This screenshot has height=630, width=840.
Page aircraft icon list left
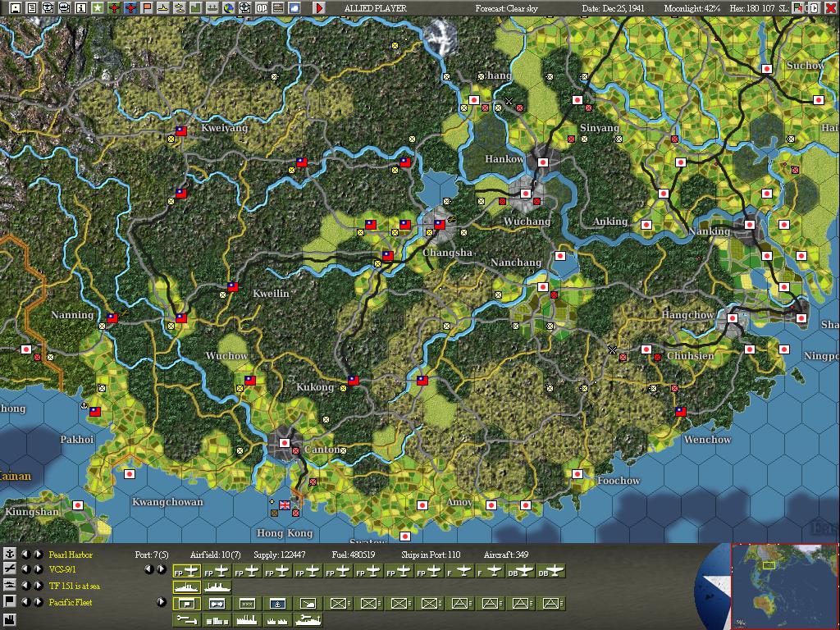[149, 569]
